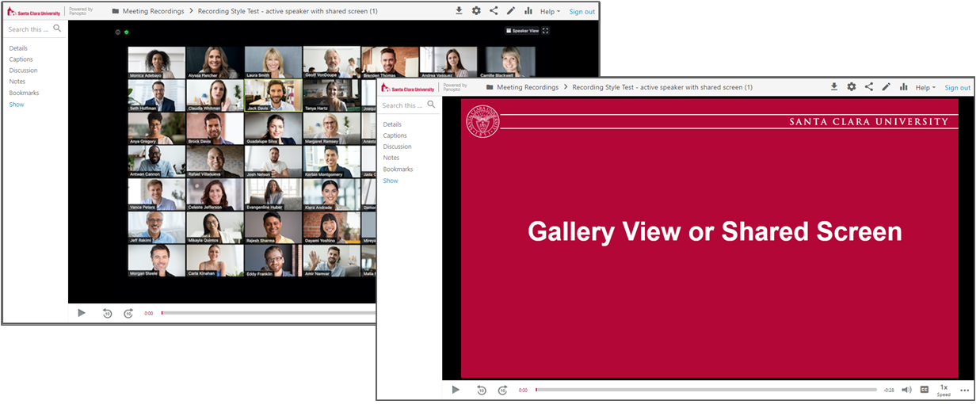Image resolution: width=980 pixels, height=404 pixels.
Task: Click the search magnifier in the back window
Action: point(57,29)
